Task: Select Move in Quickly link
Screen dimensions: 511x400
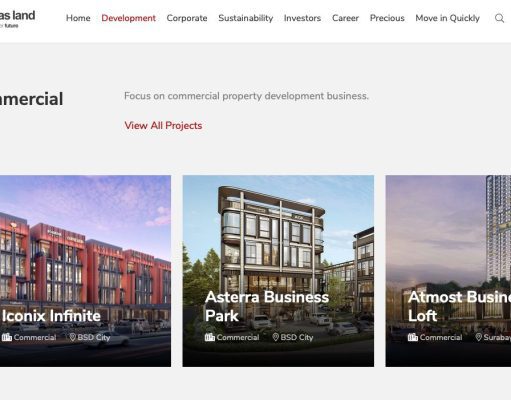Action: pos(447,18)
